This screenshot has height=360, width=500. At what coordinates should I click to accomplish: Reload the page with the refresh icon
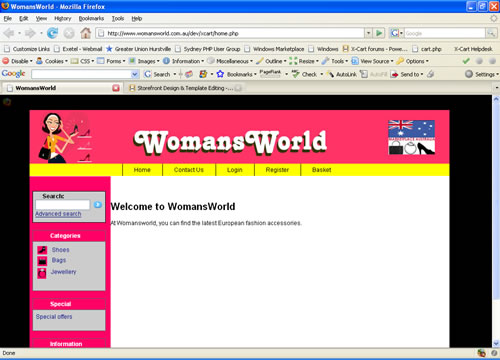[52, 33]
